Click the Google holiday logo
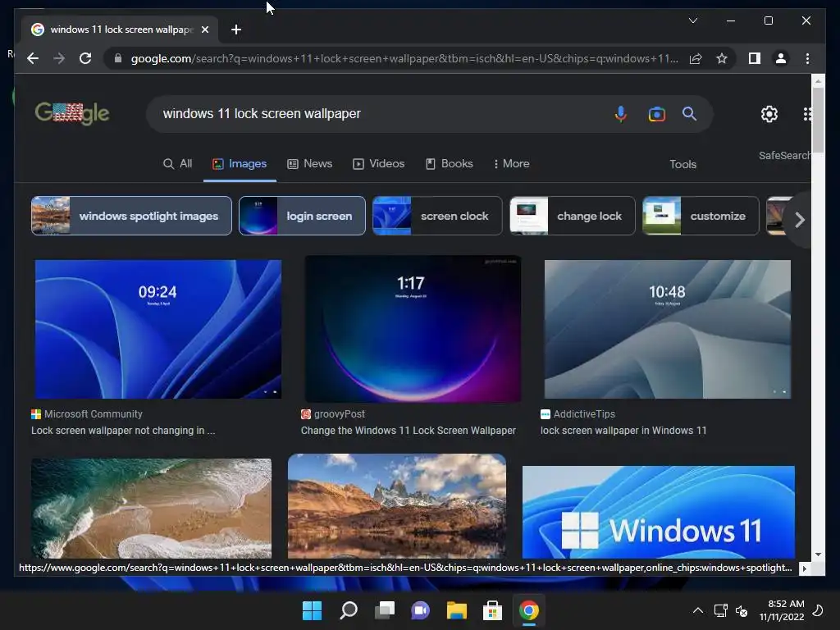The image size is (840, 630). pos(72,113)
